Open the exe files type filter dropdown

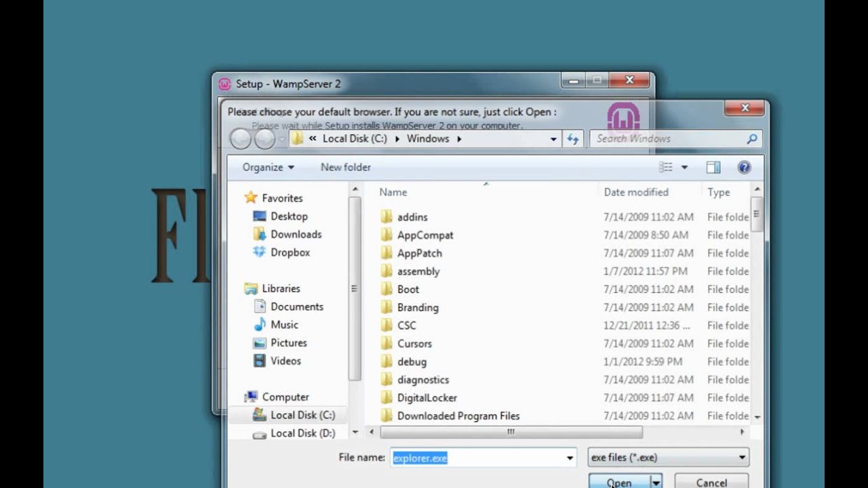click(x=669, y=457)
